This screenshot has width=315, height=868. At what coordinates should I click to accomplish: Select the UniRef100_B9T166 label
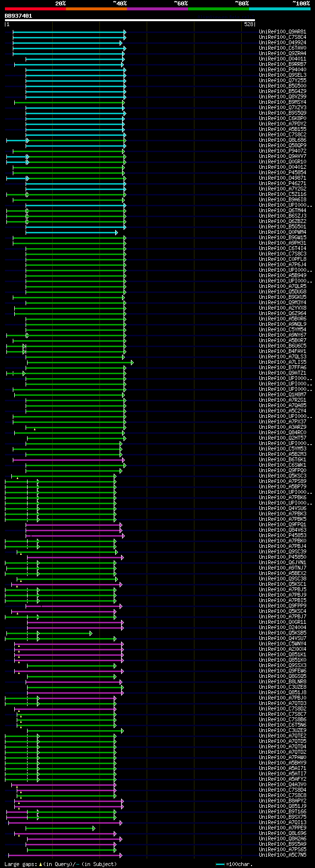(283, 811)
